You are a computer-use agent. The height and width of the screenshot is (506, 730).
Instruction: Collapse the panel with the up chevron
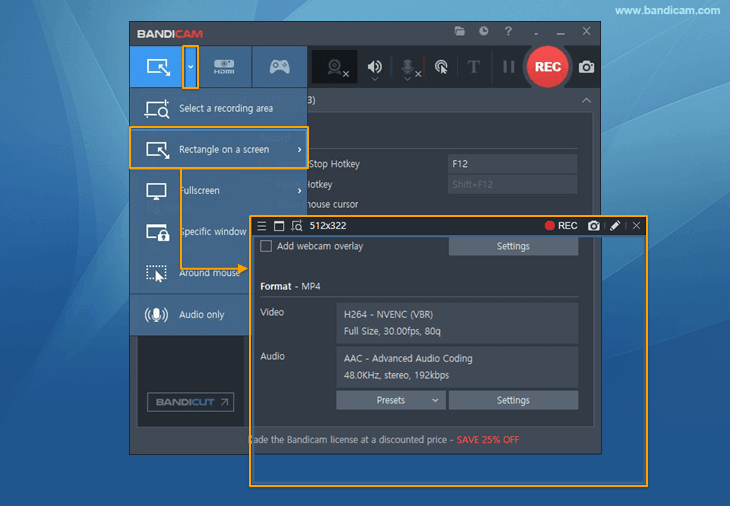(586, 100)
